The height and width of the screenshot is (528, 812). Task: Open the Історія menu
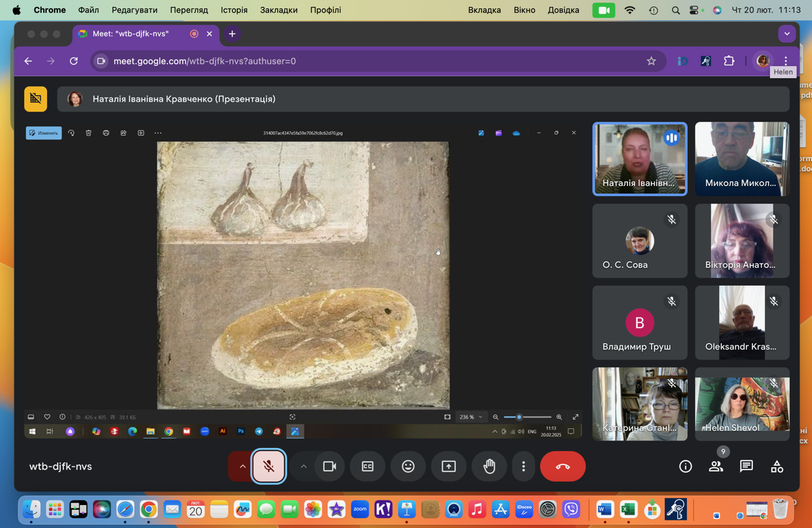pos(234,10)
